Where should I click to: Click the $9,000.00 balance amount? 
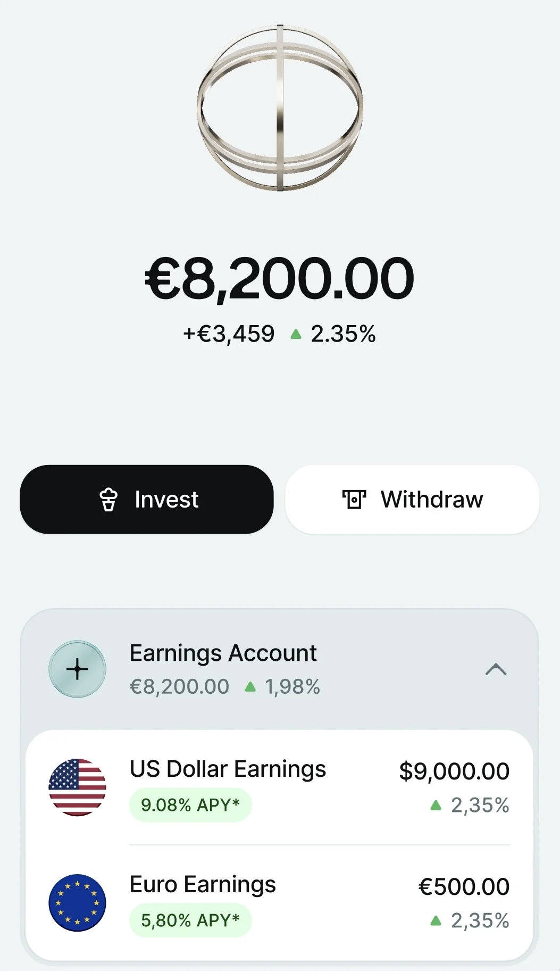(454, 771)
